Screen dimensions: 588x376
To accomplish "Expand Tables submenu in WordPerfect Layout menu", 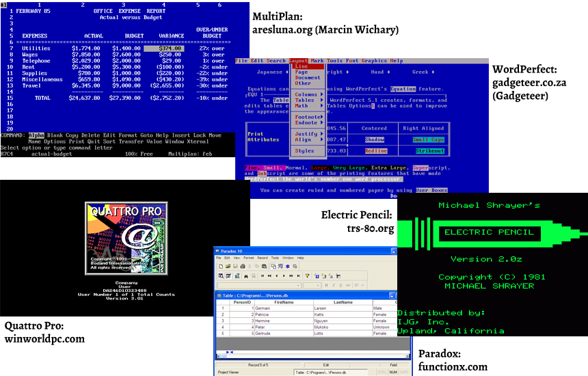I will tap(309, 100).
